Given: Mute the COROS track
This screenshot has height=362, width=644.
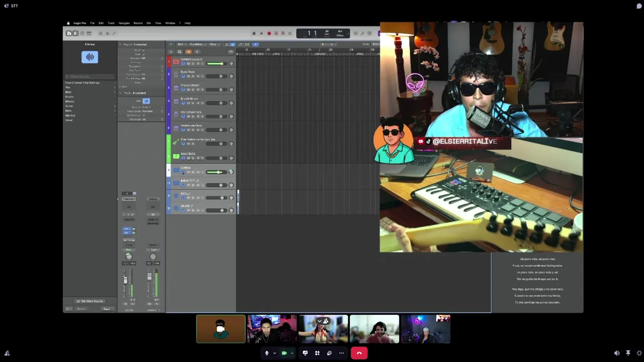Looking at the screenshot, I should [188, 172].
